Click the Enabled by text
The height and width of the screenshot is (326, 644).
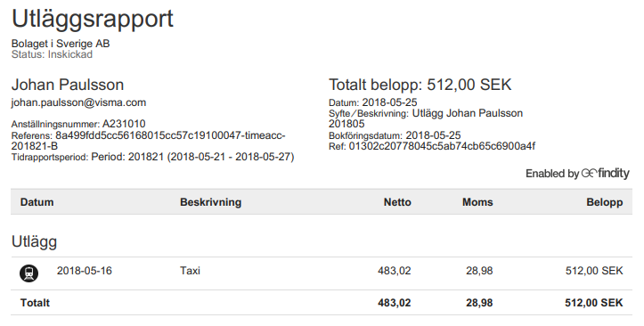click(x=552, y=174)
